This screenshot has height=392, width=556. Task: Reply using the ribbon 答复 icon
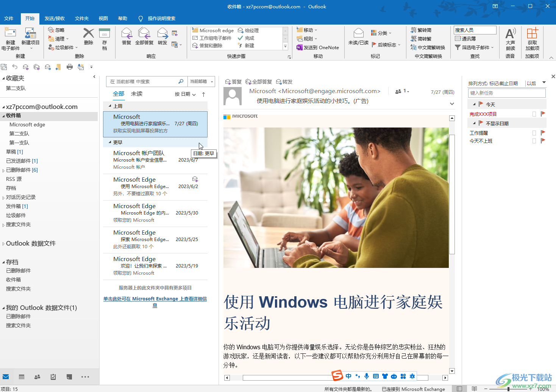click(x=127, y=37)
